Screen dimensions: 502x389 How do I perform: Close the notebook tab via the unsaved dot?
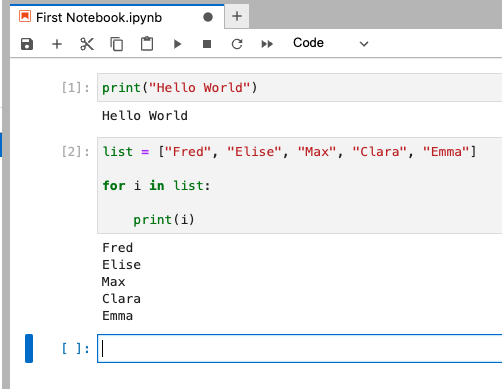(208, 17)
